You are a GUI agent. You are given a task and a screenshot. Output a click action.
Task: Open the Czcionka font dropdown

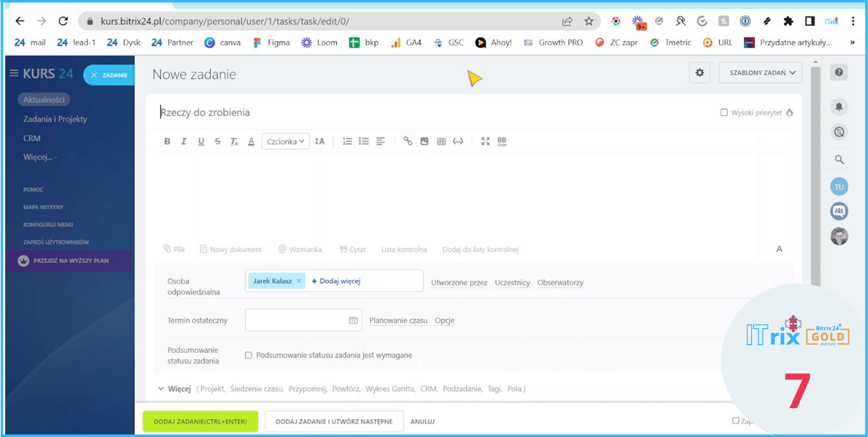coord(285,142)
